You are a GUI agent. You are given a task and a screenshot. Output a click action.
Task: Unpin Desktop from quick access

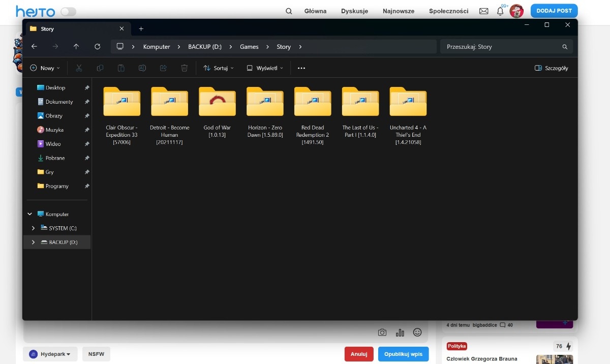coord(87,87)
